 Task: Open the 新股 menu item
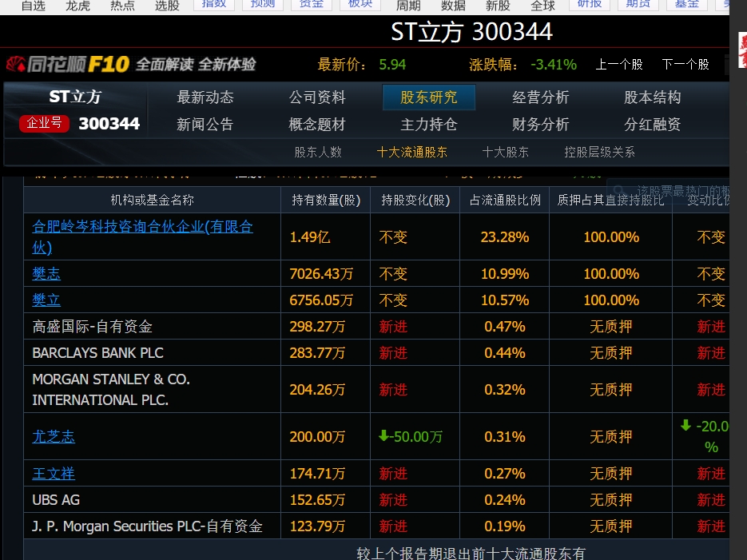pyautogui.click(x=498, y=6)
